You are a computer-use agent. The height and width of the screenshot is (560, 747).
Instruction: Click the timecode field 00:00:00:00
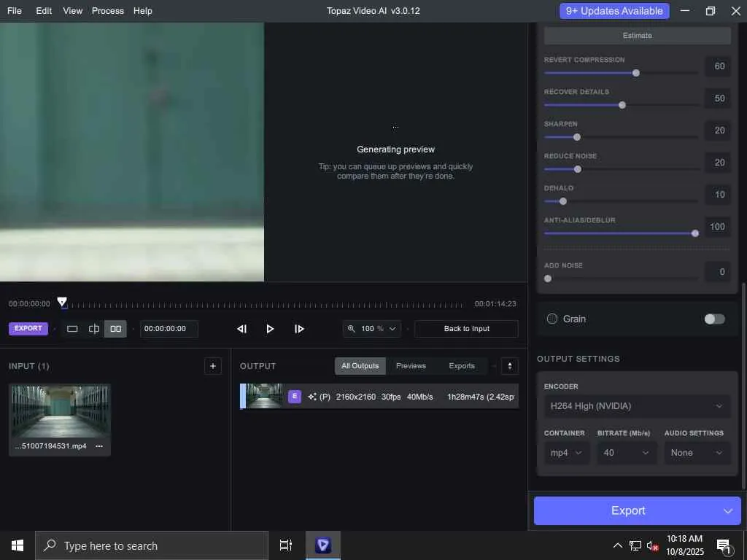point(169,329)
